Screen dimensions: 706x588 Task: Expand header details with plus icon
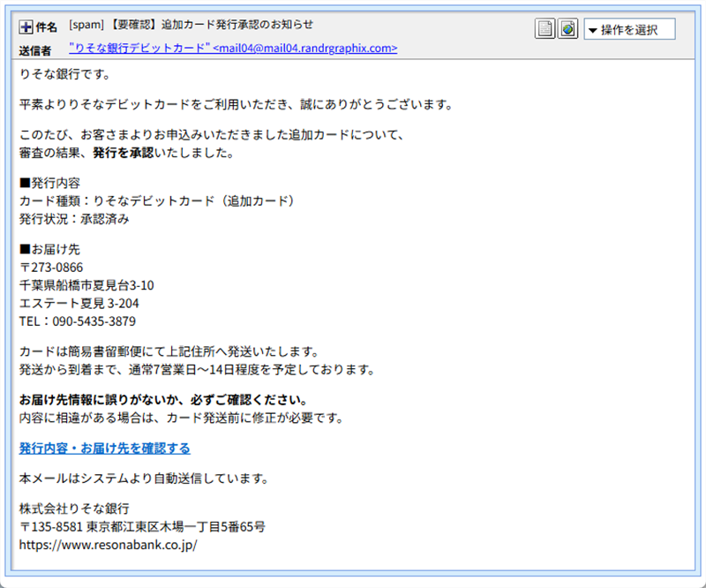click(26, 27)
